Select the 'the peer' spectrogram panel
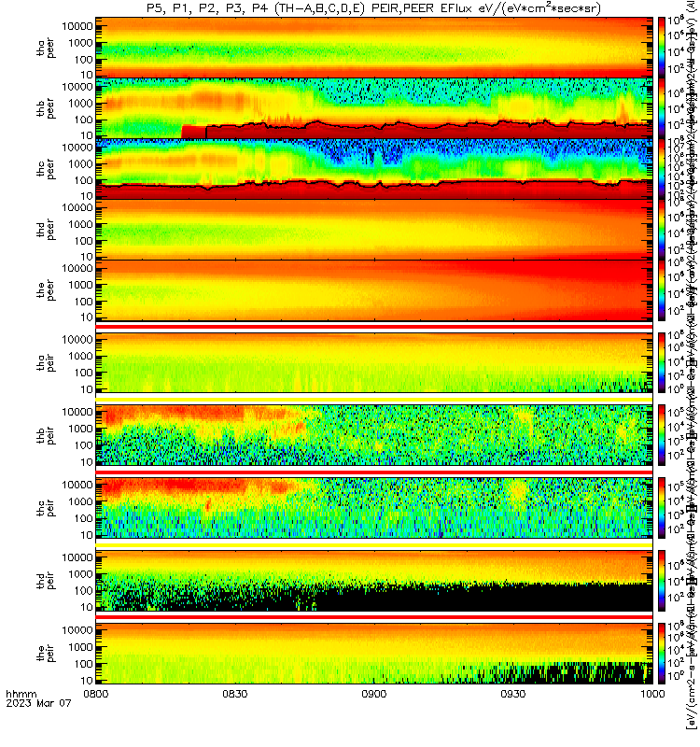 coord(374,290)
